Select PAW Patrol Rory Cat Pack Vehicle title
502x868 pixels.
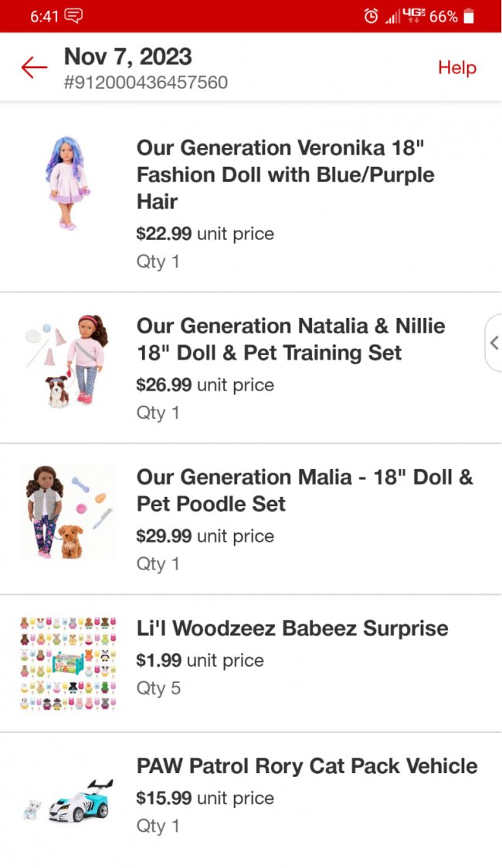click(307, 766)
